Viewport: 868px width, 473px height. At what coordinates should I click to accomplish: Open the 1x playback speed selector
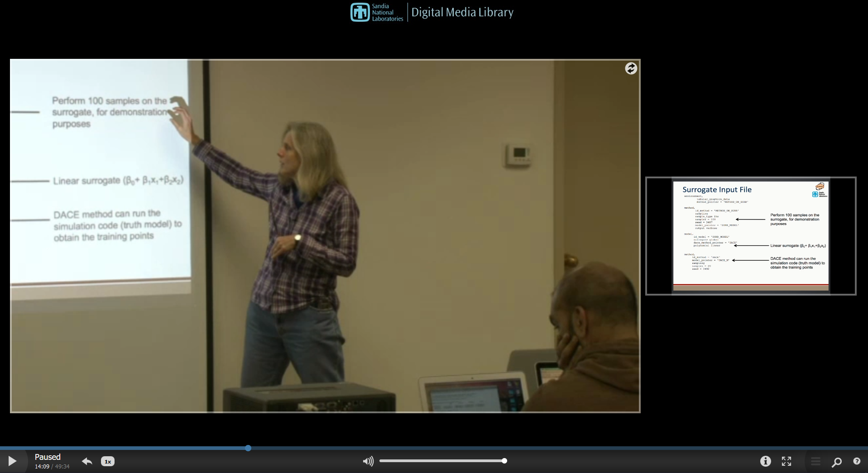(x=108, y=462)
